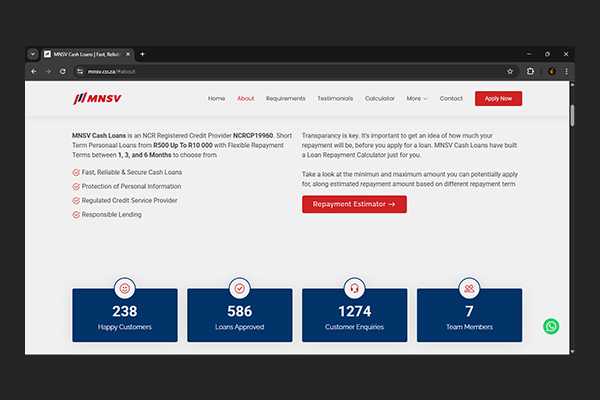
Task: Click the text 1, 3, and 6 Months
Action: pos(145,155)
